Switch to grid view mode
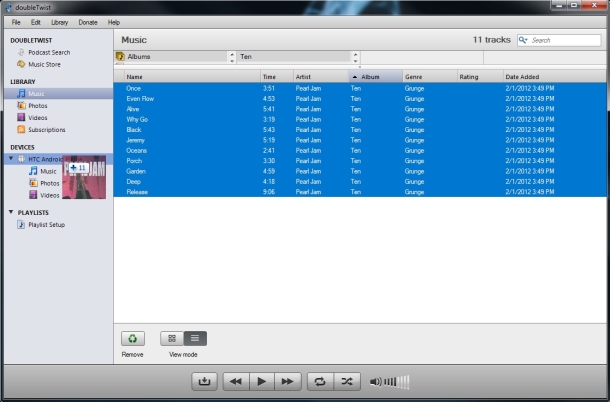 coord(172,339)
